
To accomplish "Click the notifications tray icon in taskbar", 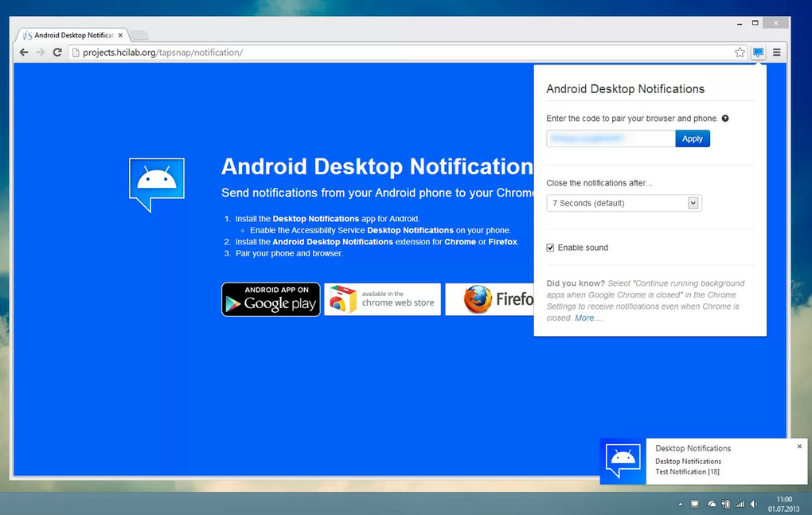I will (695, 504).
